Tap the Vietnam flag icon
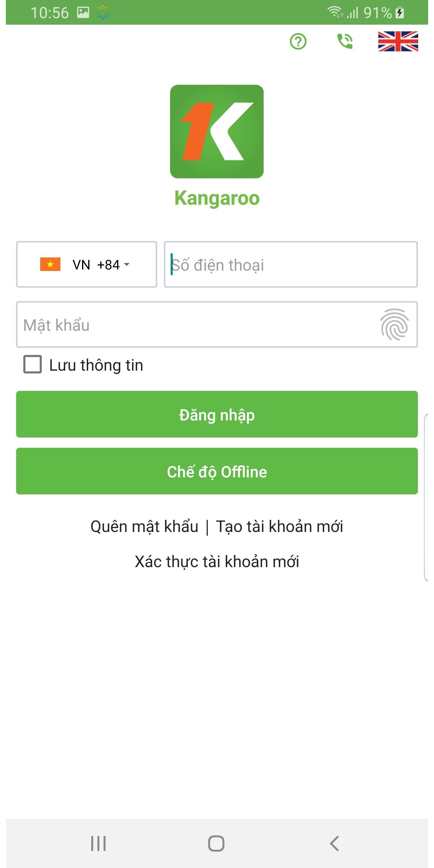This screenshot has width=434, height=868. click(x=50, y=265)
